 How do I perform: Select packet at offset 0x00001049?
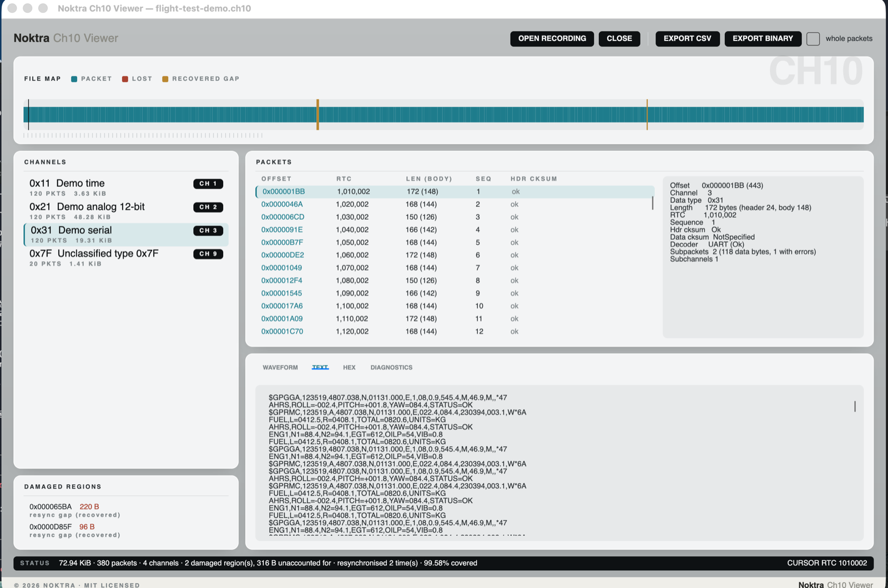[455, 268]
